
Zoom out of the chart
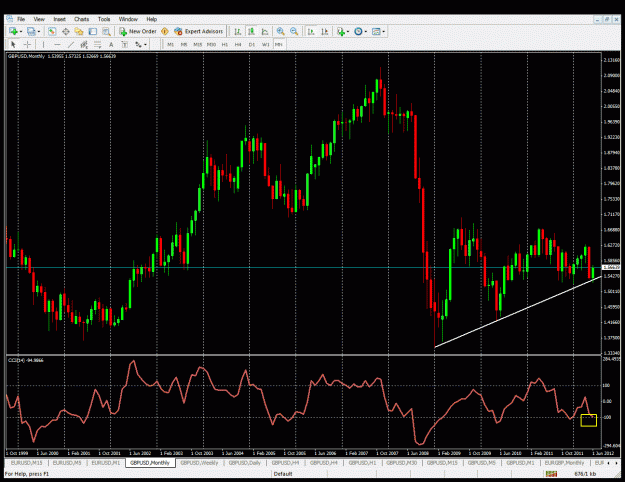pos(294,31)
